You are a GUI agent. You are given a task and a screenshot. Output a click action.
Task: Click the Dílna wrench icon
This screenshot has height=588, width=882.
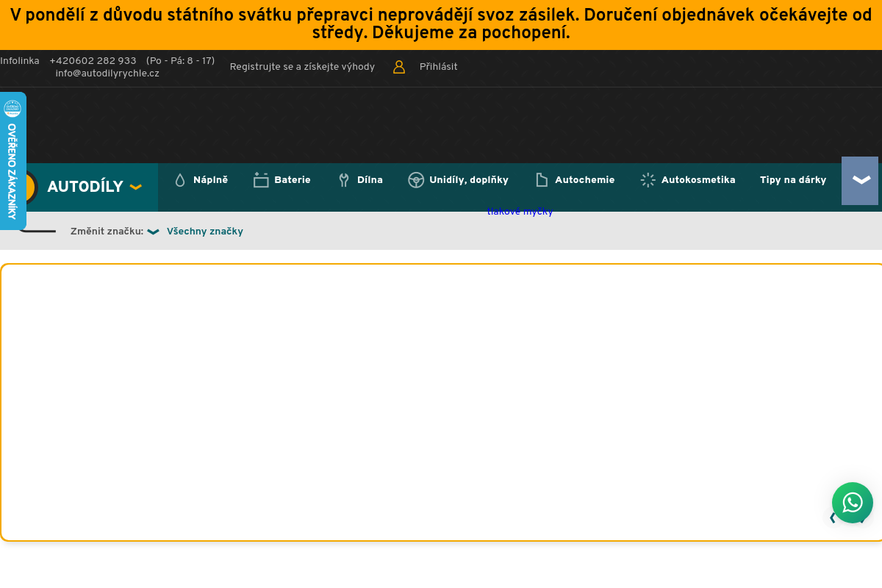tap(343, 180)
